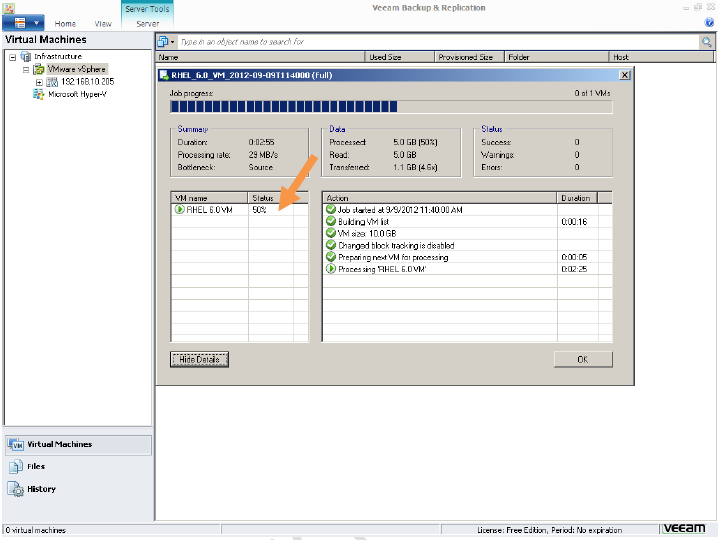This screenshot has width=721, height=540.
Task: Sort by the Used Size column
Action: [x=400, y=57]
